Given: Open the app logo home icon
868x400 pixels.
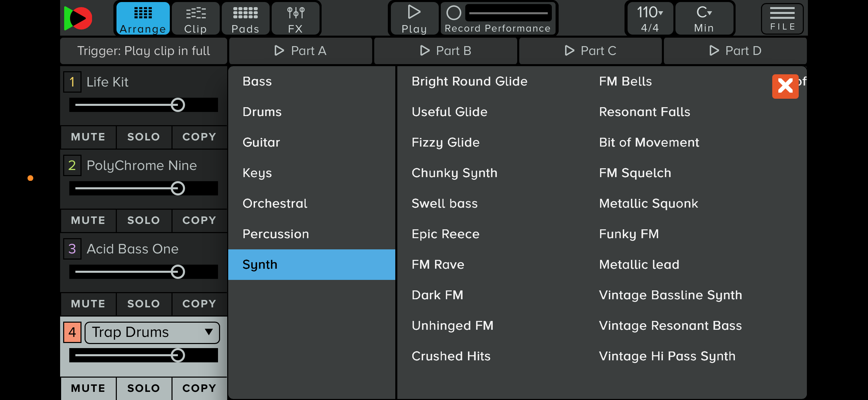Looking at the screenshot, I should (x=78, y=18).
